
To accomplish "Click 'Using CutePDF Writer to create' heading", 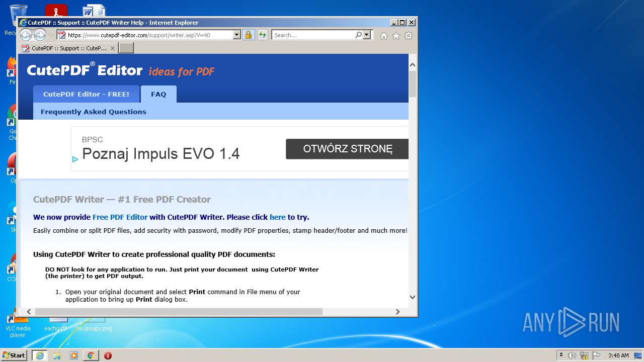I will click(154, 254).
